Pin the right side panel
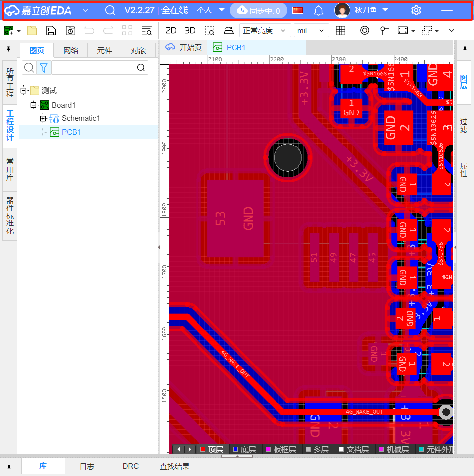This screenshot has height=476, width=474. (465, 49)
